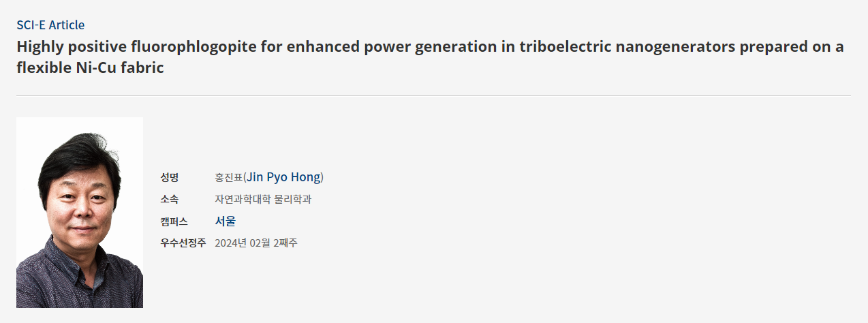Click '2째주' in the selection week

point(285,243)
